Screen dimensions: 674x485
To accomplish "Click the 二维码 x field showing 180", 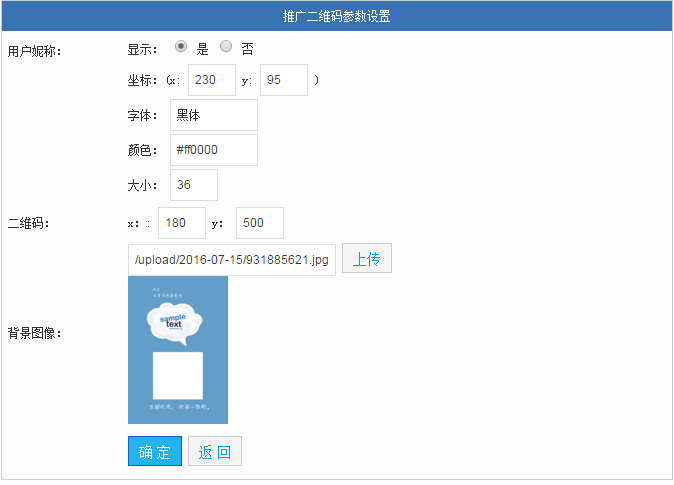I will click(x=181, y=223).
